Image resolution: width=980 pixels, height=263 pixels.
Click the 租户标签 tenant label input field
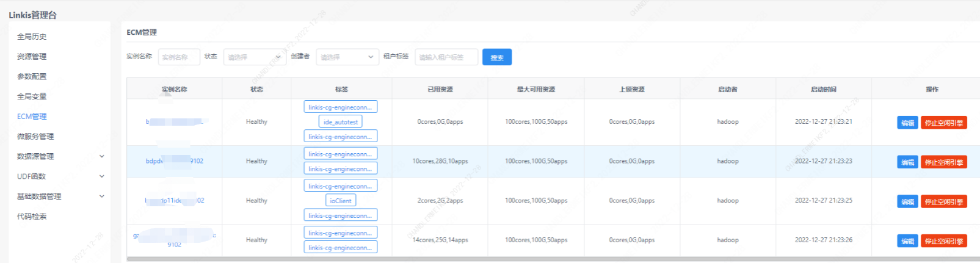446,57
